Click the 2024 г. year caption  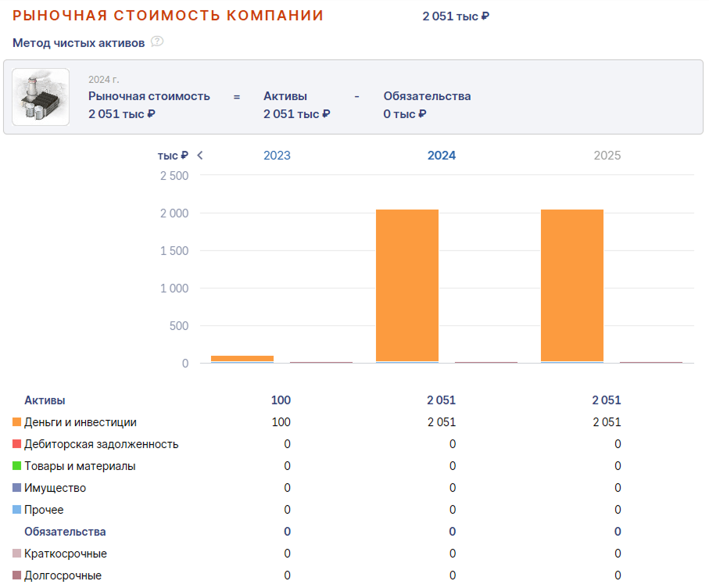tap(103, 80)
